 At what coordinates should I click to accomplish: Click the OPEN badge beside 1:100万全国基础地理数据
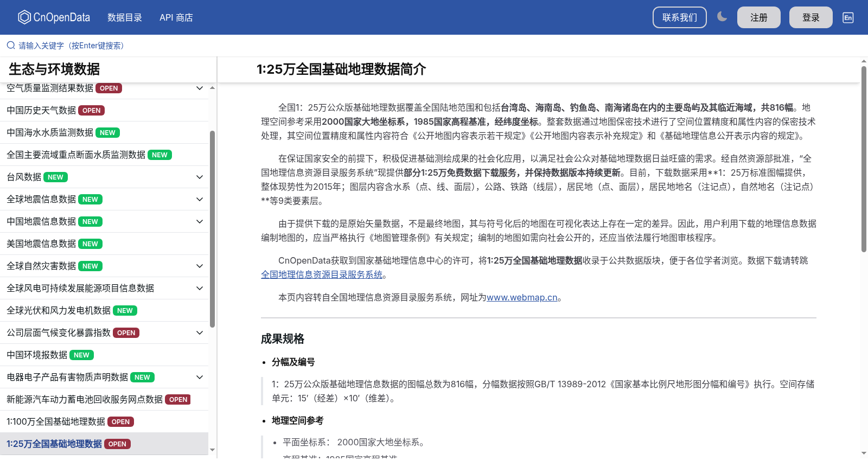(x=120, y=421)
